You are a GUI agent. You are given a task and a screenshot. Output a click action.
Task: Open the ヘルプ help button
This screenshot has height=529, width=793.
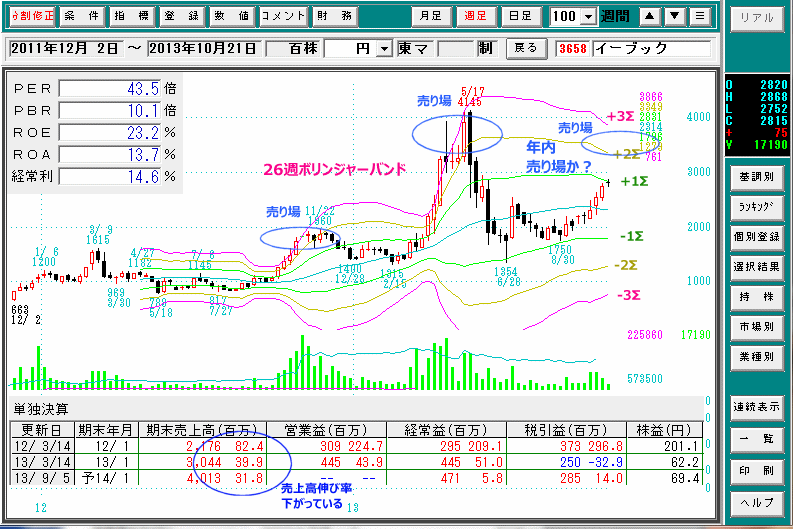[757, 502]
